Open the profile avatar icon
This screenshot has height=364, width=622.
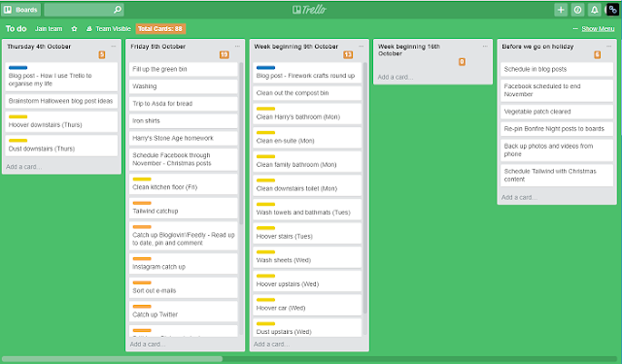click(612, 10)
